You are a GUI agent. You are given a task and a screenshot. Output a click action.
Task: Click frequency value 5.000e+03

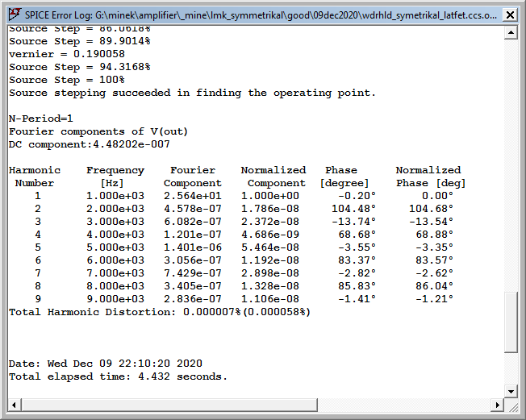coord(115,247)
